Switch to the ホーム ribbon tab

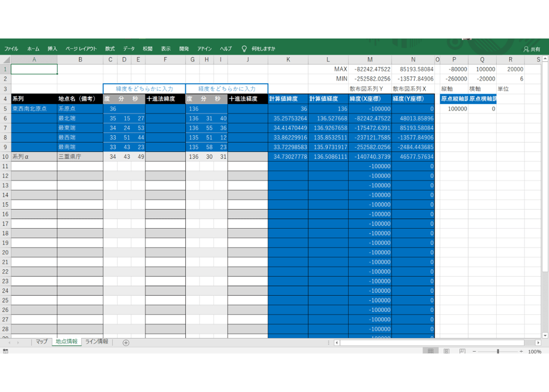[x=33, y=49]
